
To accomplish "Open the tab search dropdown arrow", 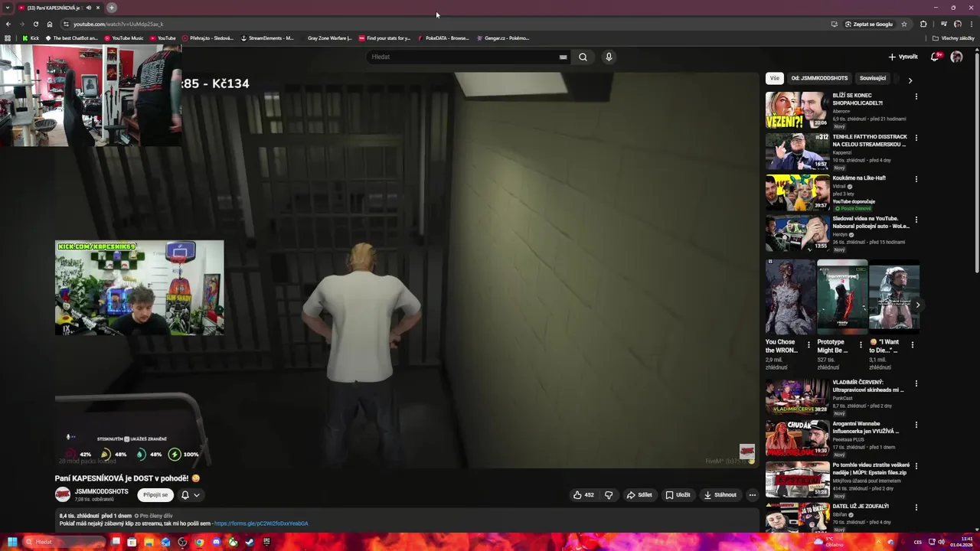I will pos(8,8).
